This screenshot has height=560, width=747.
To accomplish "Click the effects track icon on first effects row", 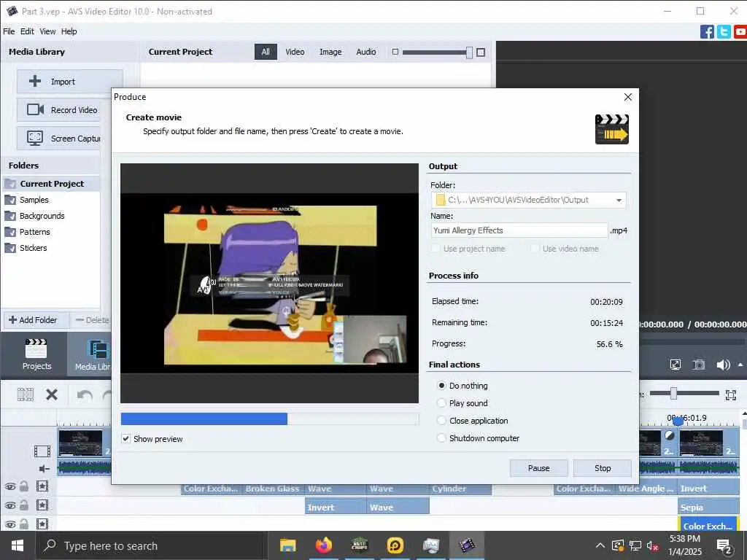I will (x=42, y=486).
